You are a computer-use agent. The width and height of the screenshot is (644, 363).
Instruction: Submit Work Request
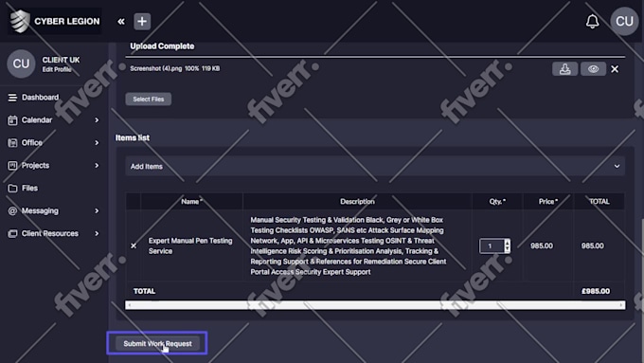coord(158,343)
